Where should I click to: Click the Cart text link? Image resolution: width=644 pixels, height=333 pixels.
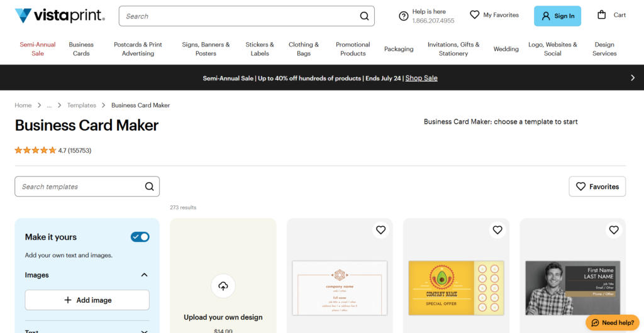coord(619,14)
